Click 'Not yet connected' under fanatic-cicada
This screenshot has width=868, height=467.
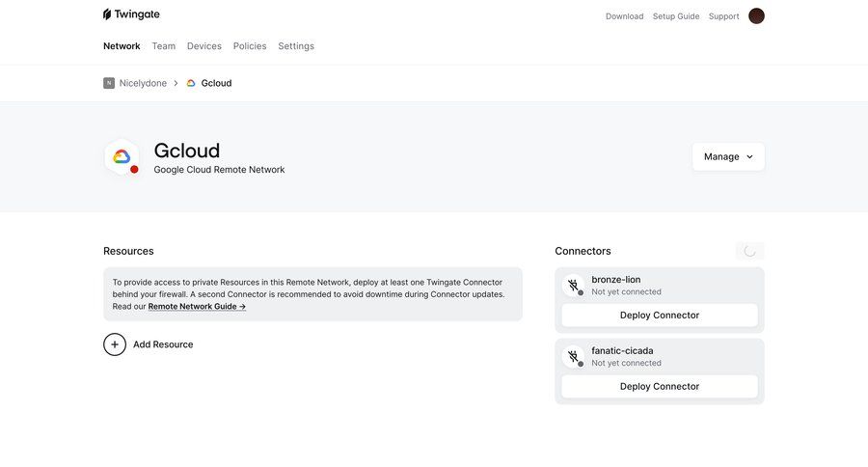(x=626, y=363)
